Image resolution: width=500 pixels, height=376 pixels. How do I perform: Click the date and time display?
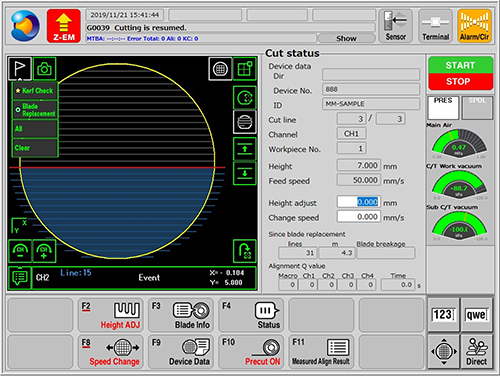(125, 15)
